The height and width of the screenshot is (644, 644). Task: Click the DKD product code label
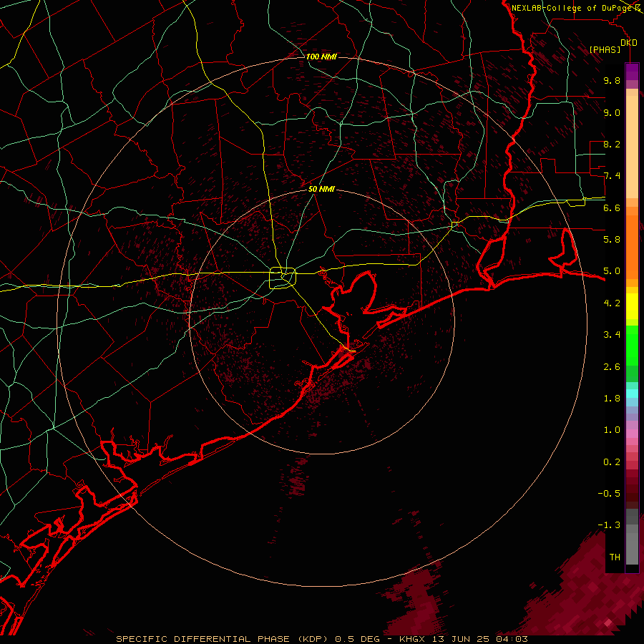[x=629, y=43]
